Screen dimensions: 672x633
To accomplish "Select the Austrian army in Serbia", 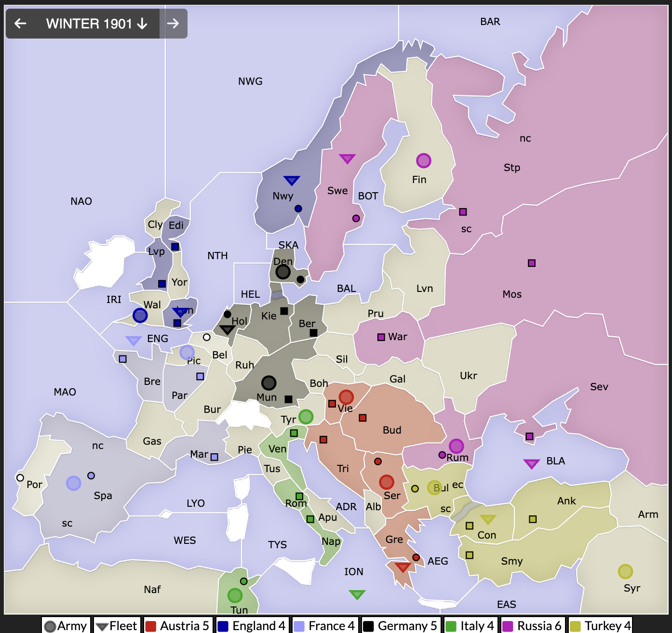I will 387,482.
